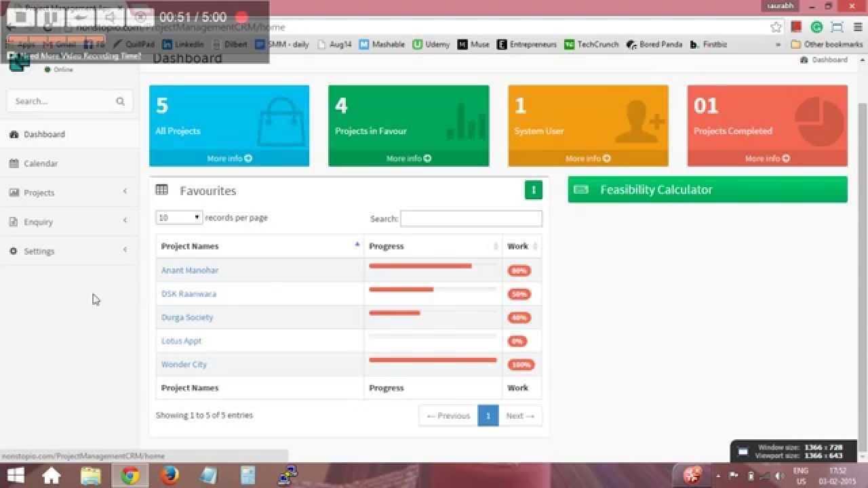Click the Wonder City progress bar
This screenshot has width=868, height=488.
click(x=433, y=360)
